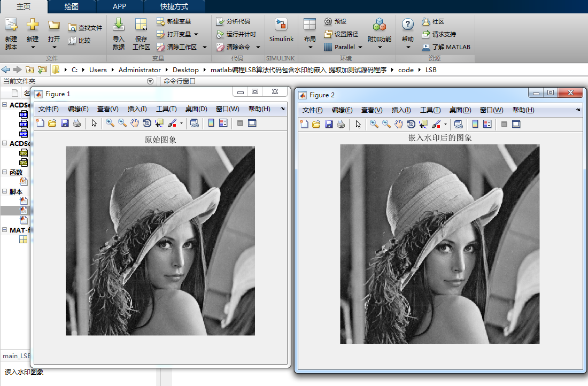Open Figure 2 插入(I) menu
This screenshot has height=386, width=588.
pyautogui.click(x=401, y=110)
